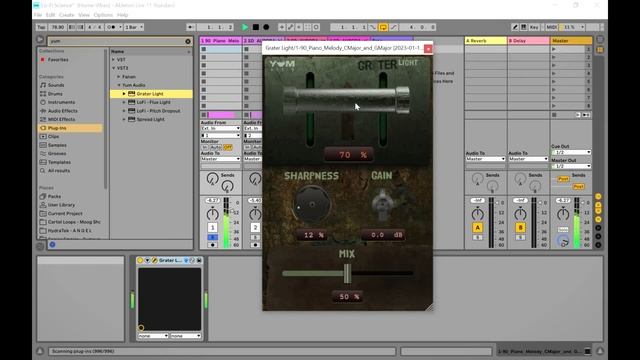This screenshot has height=360, width=640.
Task: Select the Grooves category
Action: point(57,154)
